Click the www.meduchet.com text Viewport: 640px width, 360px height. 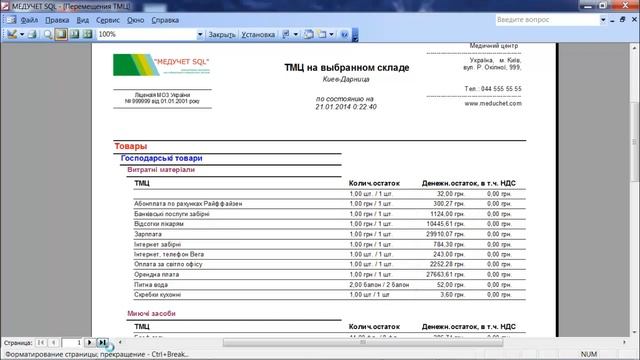493,104
